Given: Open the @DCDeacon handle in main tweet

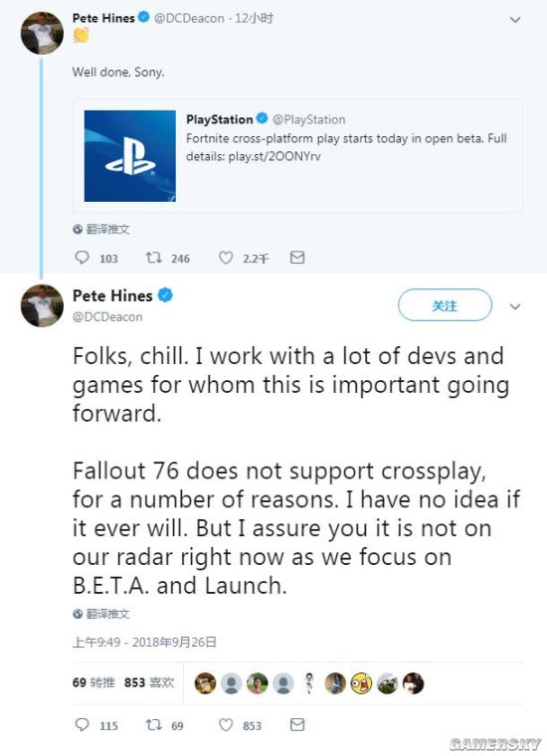Looking at the screenshot, I should [107, 316].
